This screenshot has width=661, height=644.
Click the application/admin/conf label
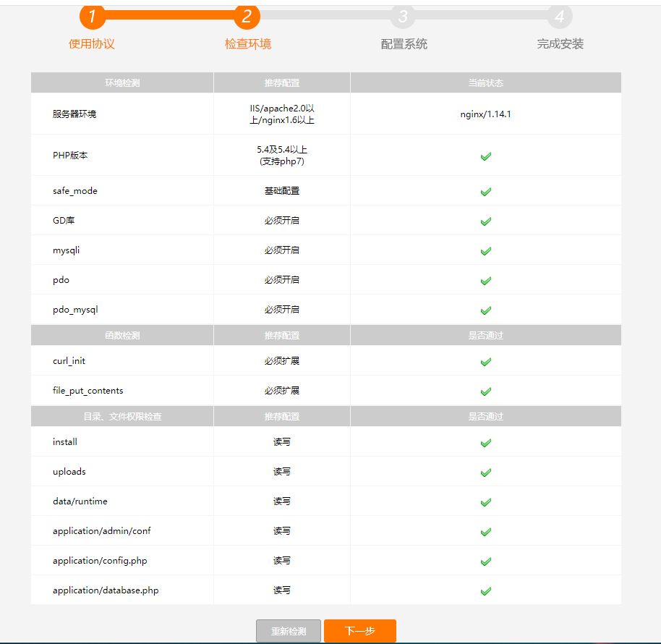pos(101,531)
